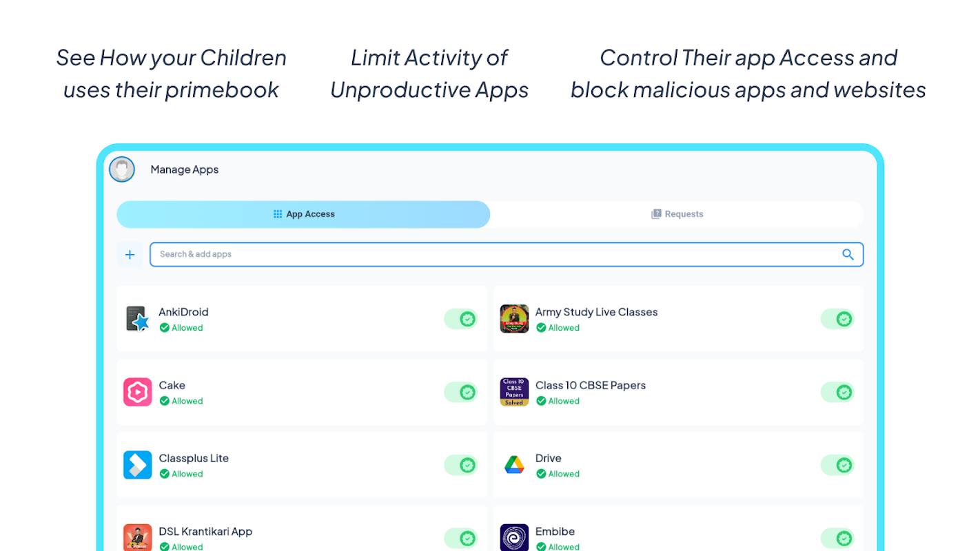Select the App Access tab

[303, 214]
